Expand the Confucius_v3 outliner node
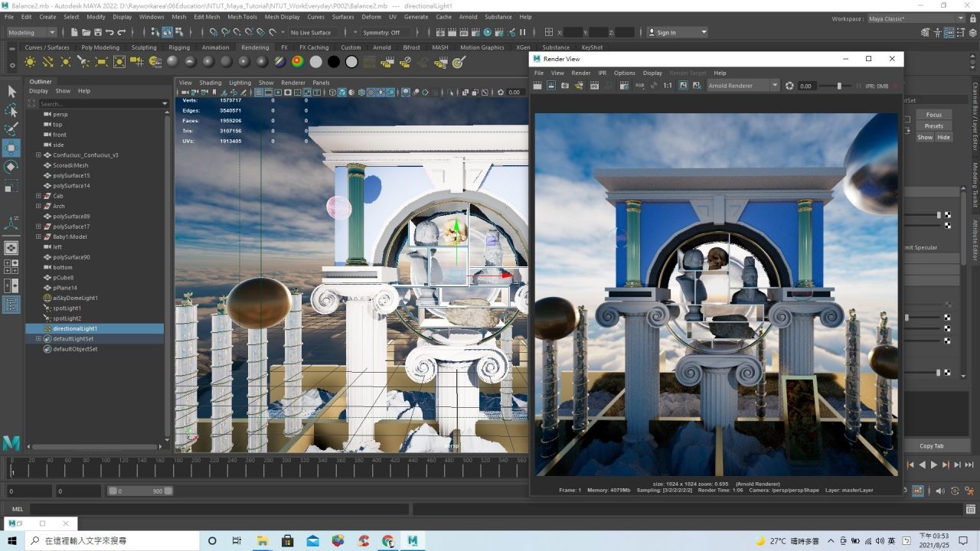The height and width of the screenshot is (551, 980). 38,155
